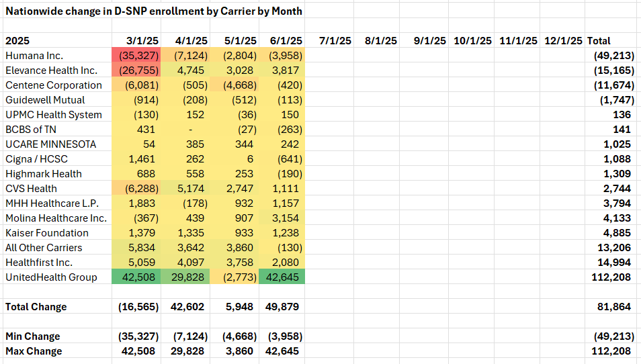The image size is (641, 364).
Task: Select the 'Total Change' row label
Action: click(58, 306)
